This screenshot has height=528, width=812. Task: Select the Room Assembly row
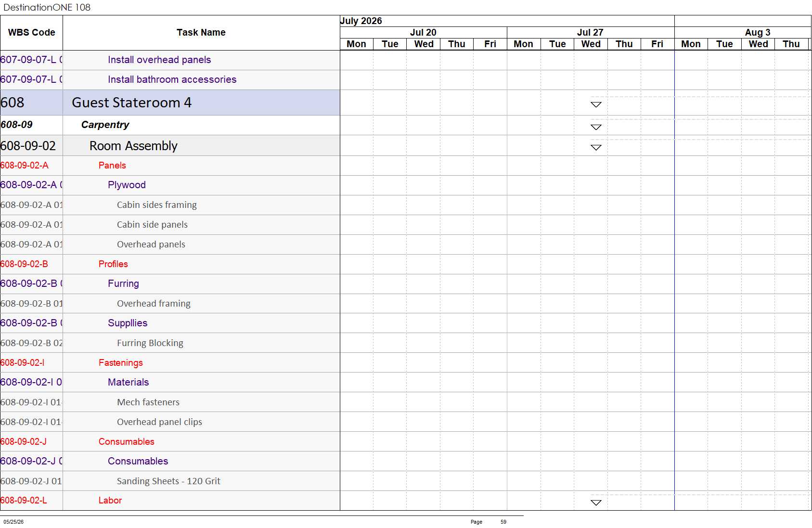[170, 145]
